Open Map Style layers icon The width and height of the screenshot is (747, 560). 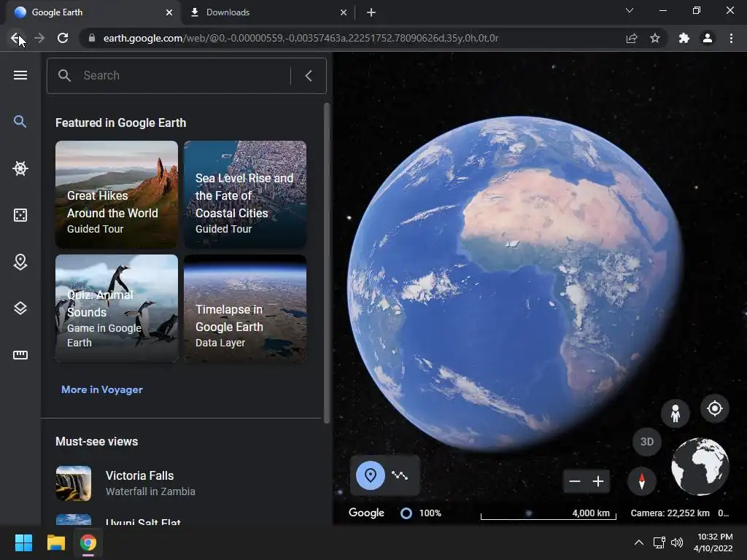(x=20, y=308)
